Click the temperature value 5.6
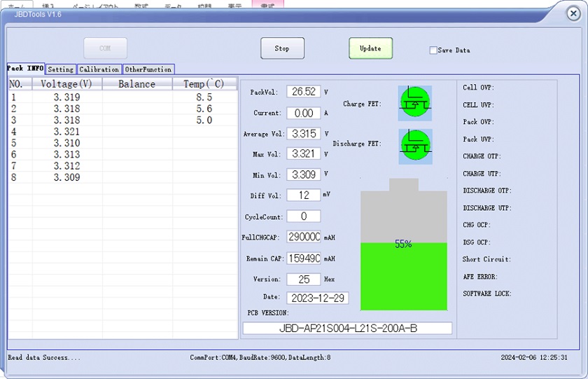This screenshot has width=588, height=379. click(x=204, y=109)
